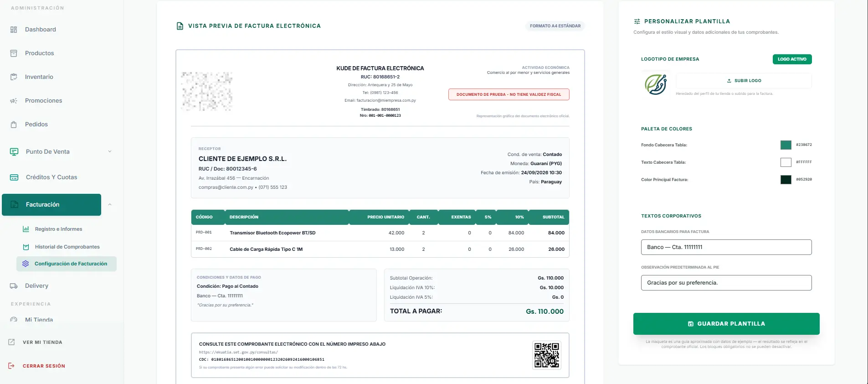Click the blurred logo on invoice preview
Screen dimensions: 868x384
[207, 91]
